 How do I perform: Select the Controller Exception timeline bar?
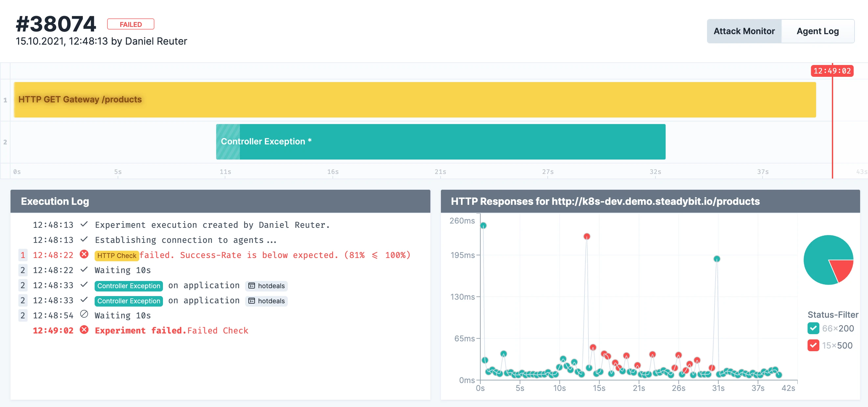441,142
